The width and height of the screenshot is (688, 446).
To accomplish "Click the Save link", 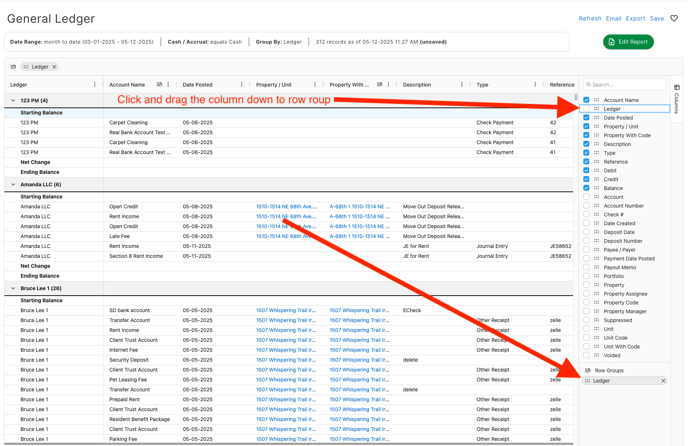I will pos(657,18).
